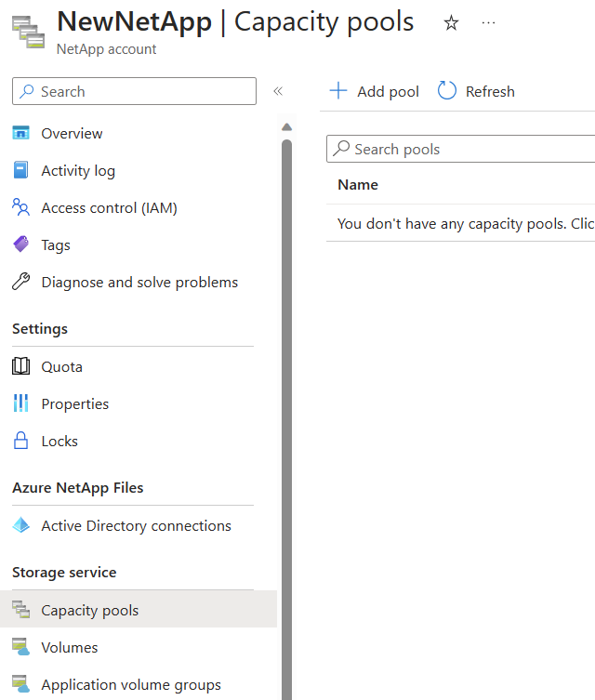Screen dimensions: 595x700
Task: Click the NetApp account icon in header
Action: pos(28,32)
